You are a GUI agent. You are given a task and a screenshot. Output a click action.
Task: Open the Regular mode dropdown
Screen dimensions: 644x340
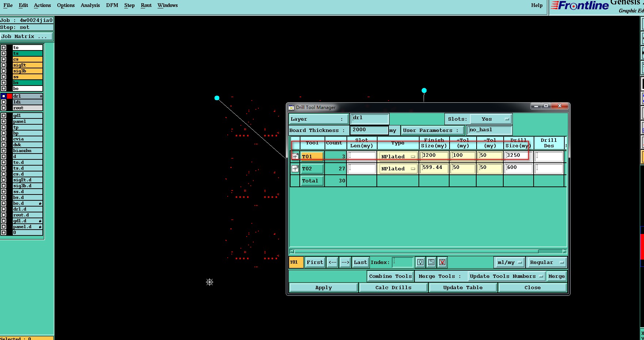pyautogui.click(x=546, y=262)
